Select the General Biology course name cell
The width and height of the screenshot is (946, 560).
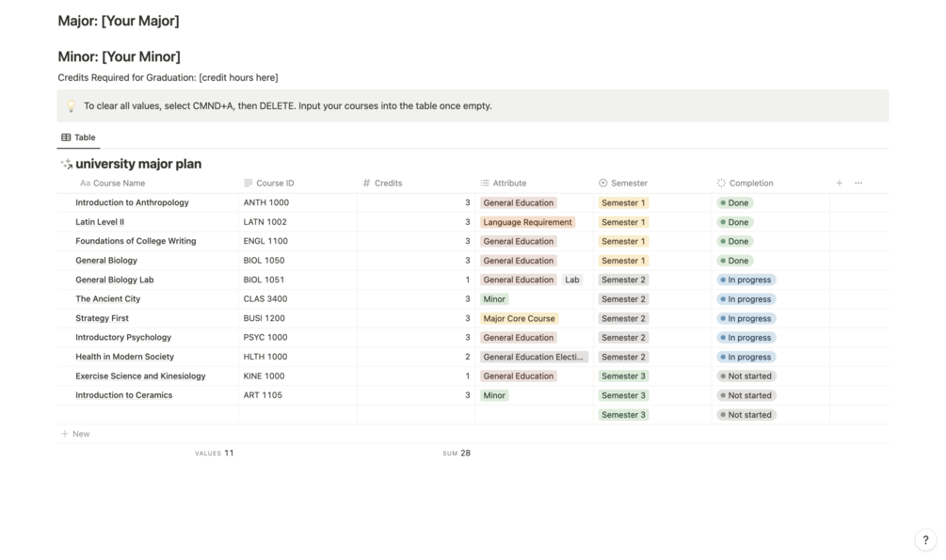click(106, 261)
